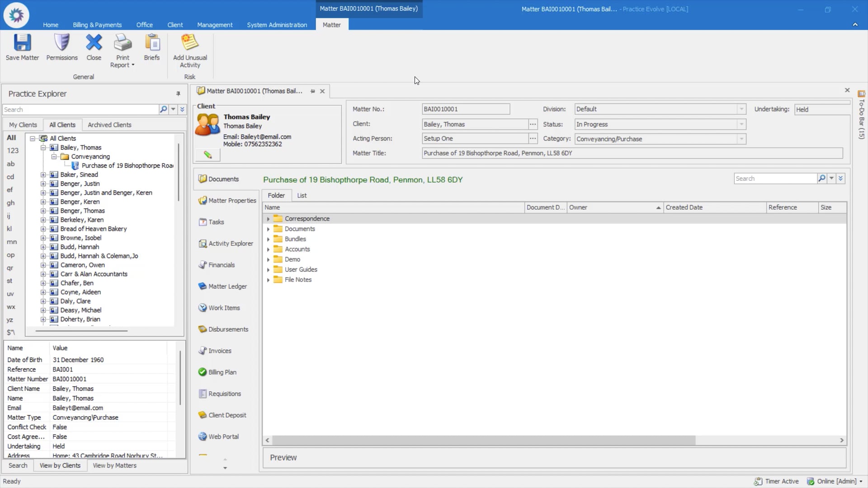Screen dimensions: 868x488
Task: Expand the Baker, Sinead client node
Action: 43,175
